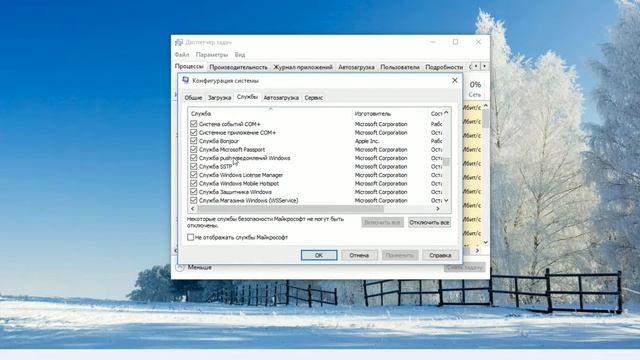Image resolution: width=640 pixels, height=360 pixels.
Task: Select Служба Bonjour row text
Action: coord(219,141)
